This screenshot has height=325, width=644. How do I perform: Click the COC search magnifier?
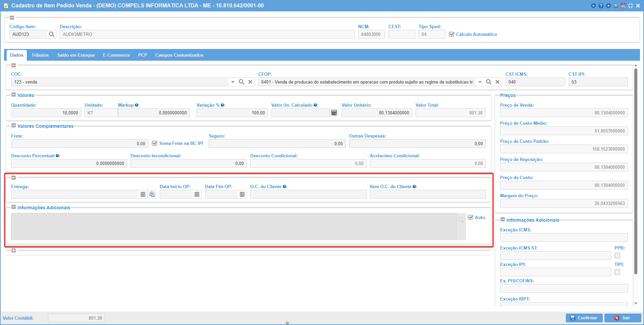click(x=241, y=82)
